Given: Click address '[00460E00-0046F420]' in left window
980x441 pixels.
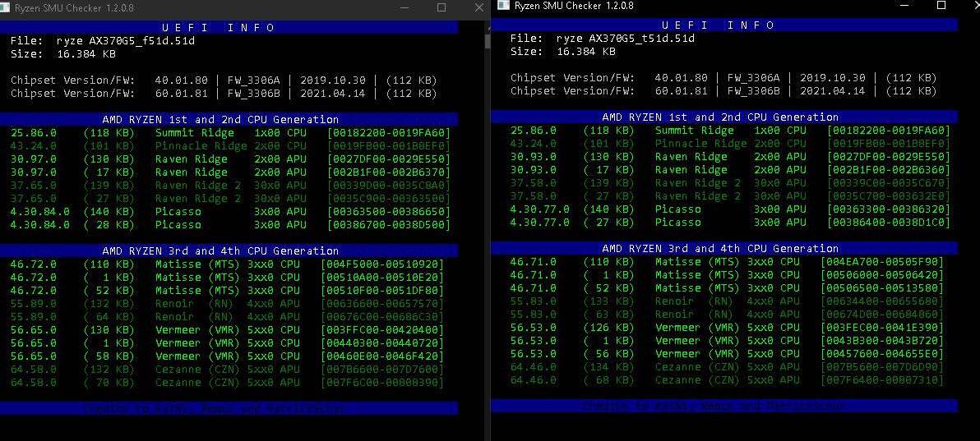Looking at the screenshot, I should click(381, 356).
